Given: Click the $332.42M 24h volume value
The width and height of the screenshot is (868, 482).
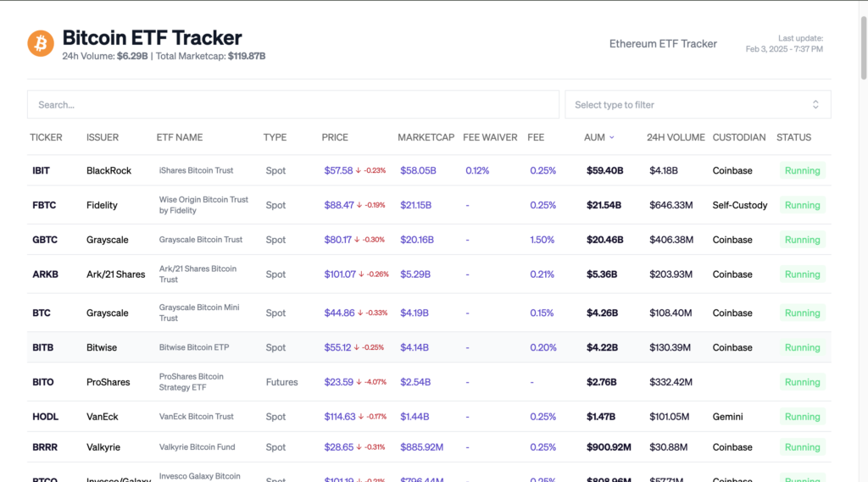Looking at the screenshot, I should click(x=671, y=382).
